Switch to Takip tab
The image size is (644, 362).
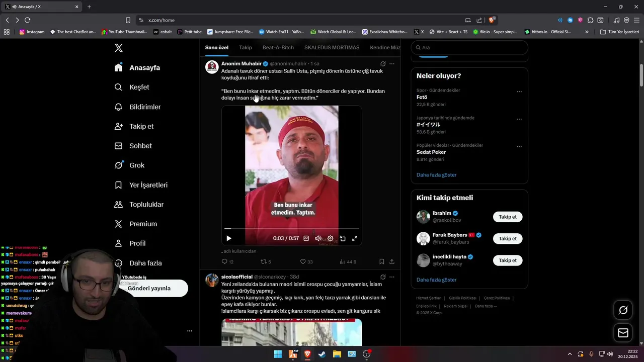point(246,47)
